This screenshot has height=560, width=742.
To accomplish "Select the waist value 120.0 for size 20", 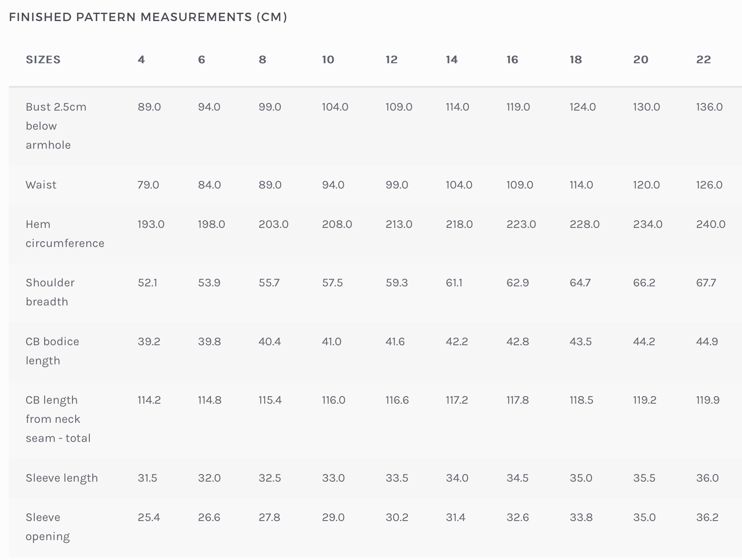I will point(646,185).
